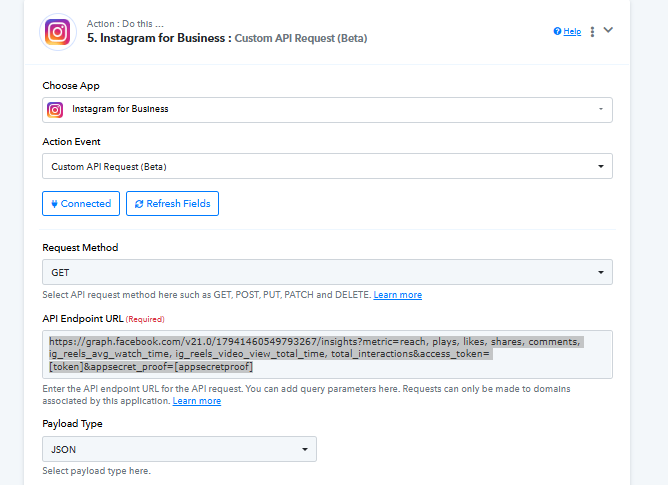The width and height of the screenshot is (668, 485).
Task: Click the large Instagram logo in step header
Action: point(58,32)
